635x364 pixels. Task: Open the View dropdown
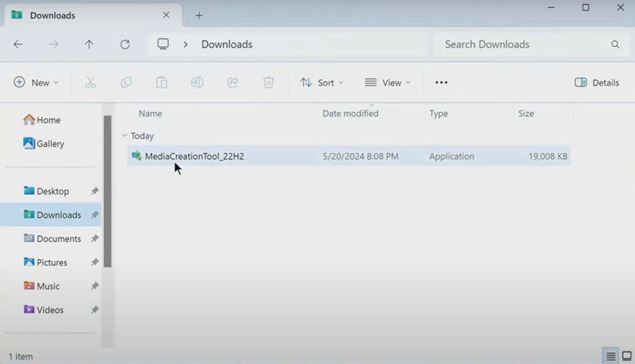point(387,82)
